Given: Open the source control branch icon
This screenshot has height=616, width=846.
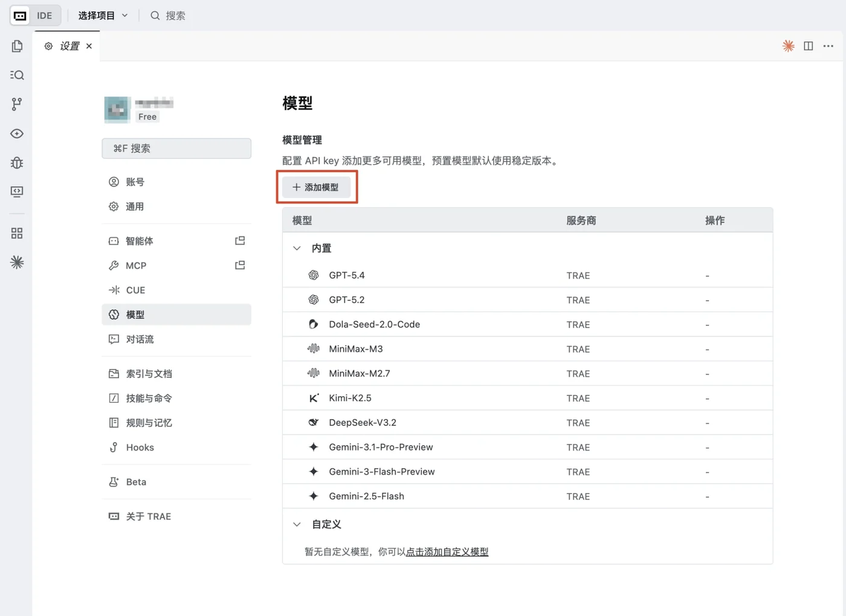Looking at the screenshot, I should point(17,104).
